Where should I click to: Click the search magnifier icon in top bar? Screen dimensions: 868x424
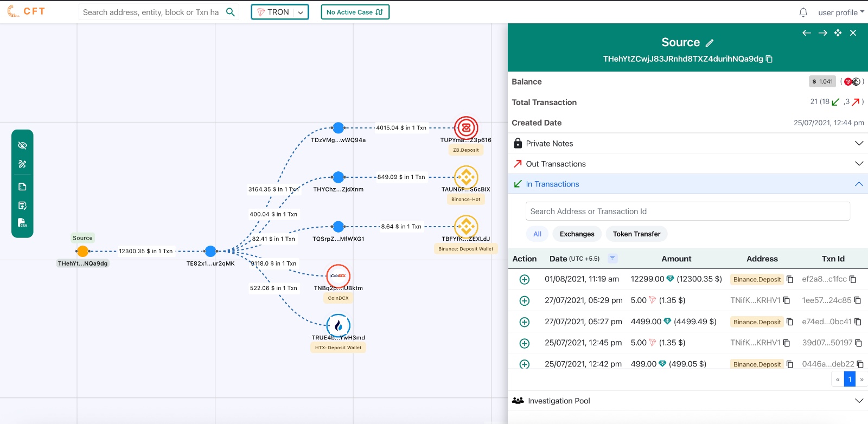pyautogui.click(x=231, y=12)
